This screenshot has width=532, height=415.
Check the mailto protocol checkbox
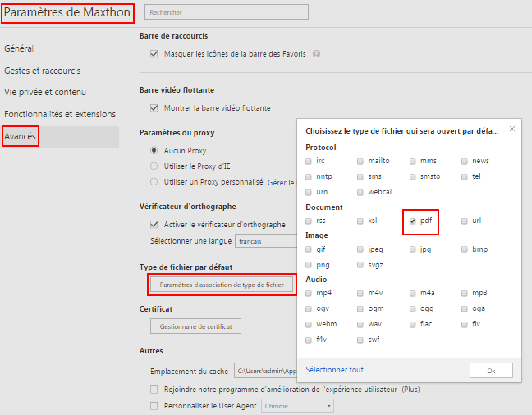[x=360, y=161]
